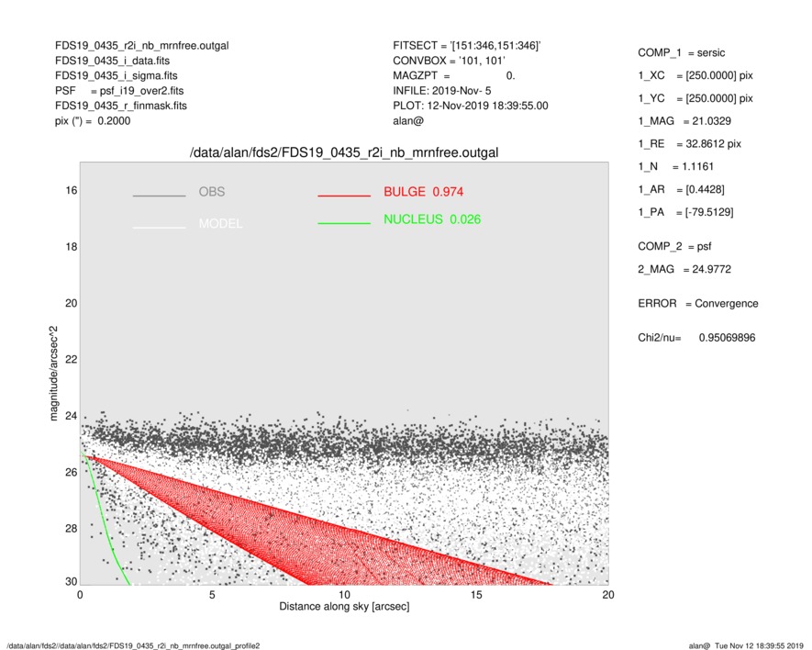Click the OBS legend text
Viewport: 812px width, 650px height.
tap(211, 192)
